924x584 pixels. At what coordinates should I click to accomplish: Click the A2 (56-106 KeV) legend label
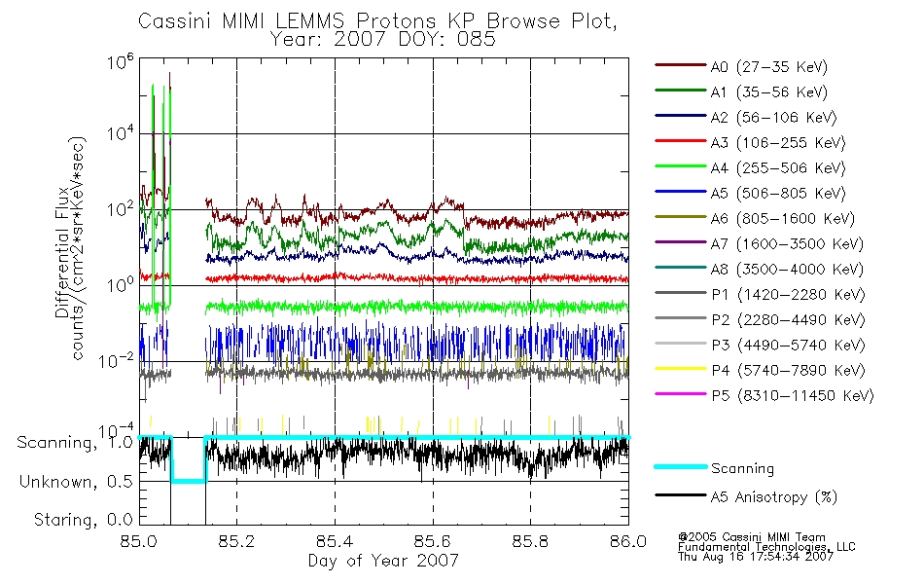(x=773, y=118)
